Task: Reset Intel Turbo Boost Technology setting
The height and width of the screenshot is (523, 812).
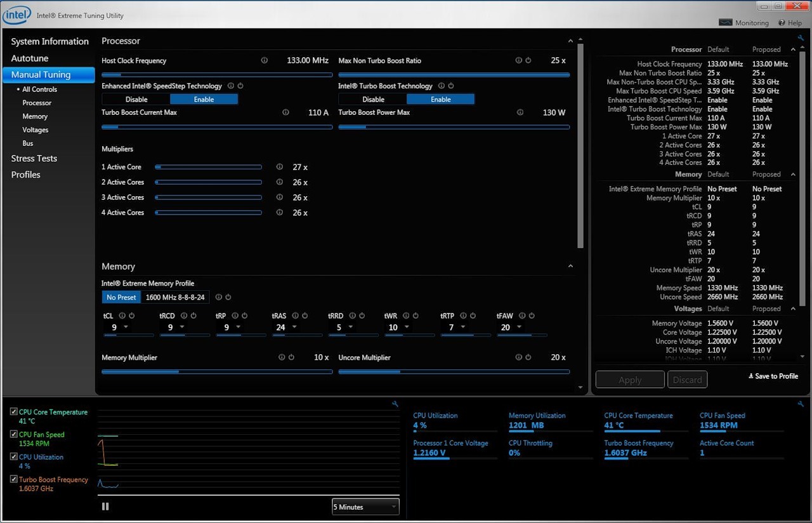Action: point(451,86)
